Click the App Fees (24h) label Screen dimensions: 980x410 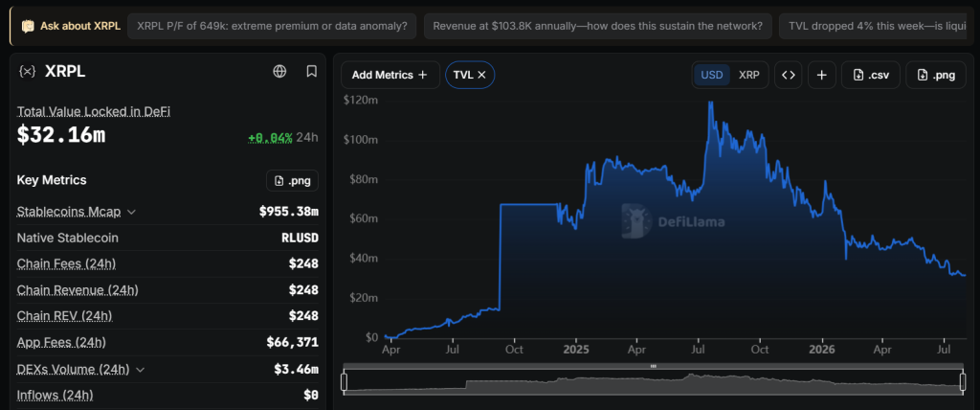point(61,342)
